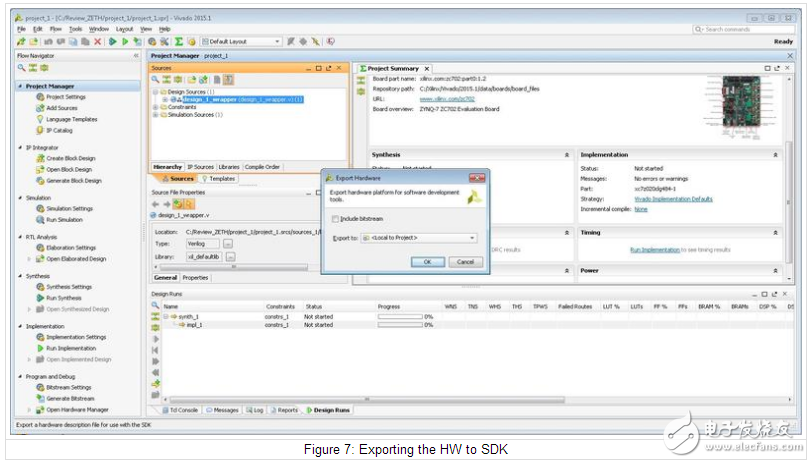Click search icon in Sources panel toolbar
This screenshot has height=463, width=811.
tap(156, 79)
